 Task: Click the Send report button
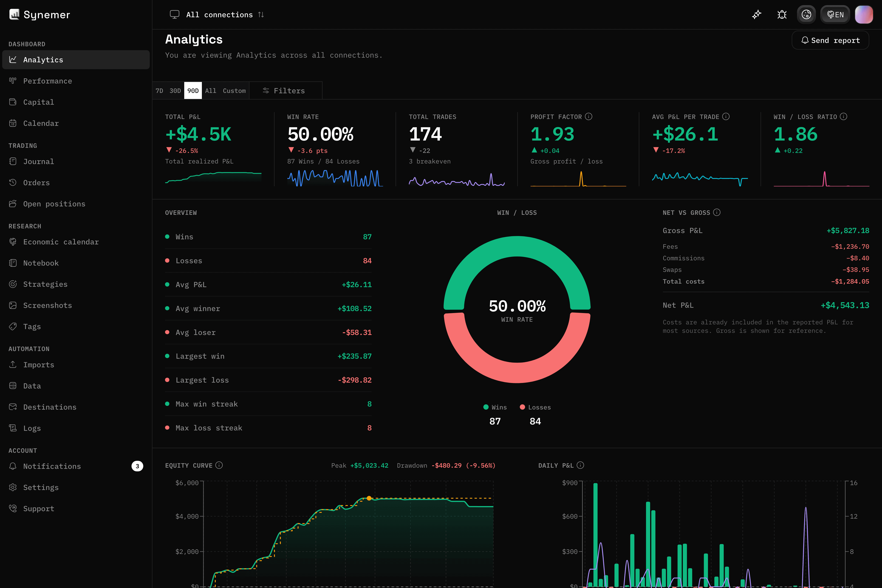[x=830, y=40]
